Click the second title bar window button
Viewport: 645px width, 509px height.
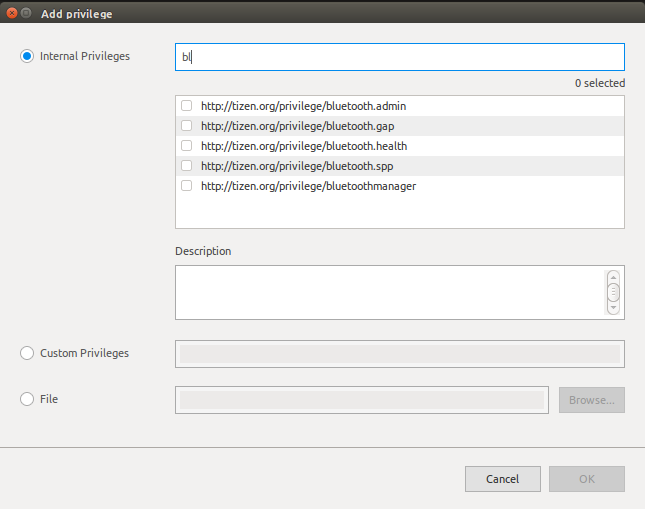pyautogui.click(x=27, y=14)
